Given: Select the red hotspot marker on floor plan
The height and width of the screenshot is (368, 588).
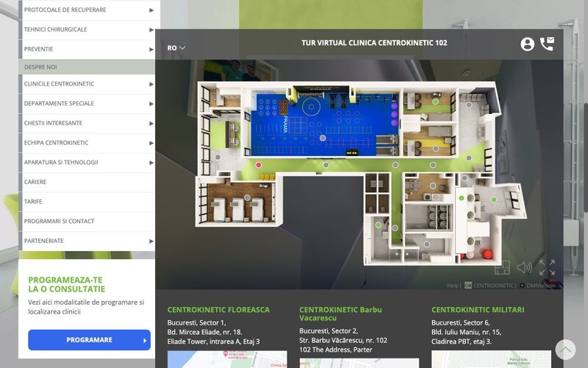Looking at the screenshot, I should [x=258, y=166].
